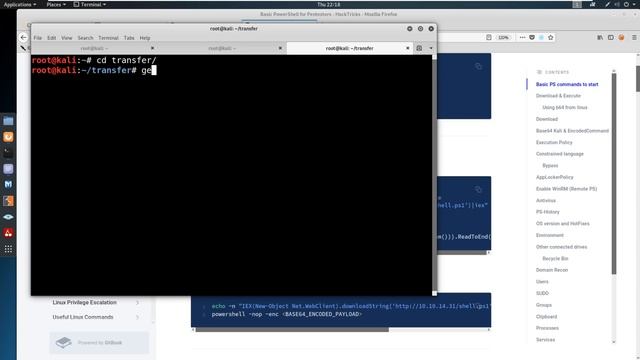Viewport: 640px width, 360px height.
Task: Show all applications grid in dock
Action: [8, 249]
